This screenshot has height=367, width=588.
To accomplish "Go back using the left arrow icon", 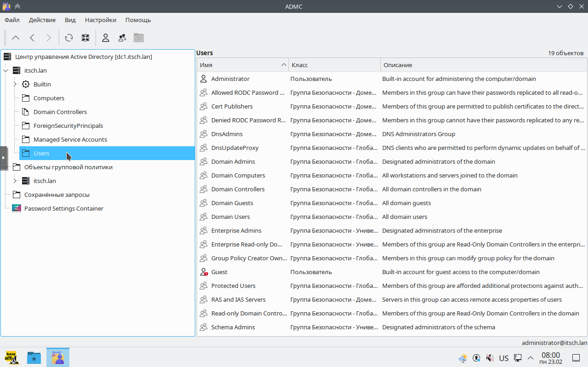I will pos(32,38).
